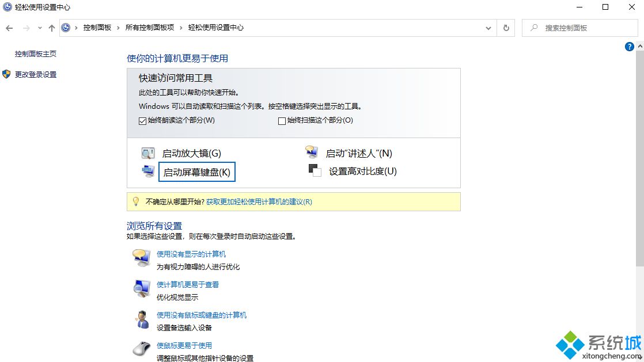
Task: Click the high contrast icon beside 设置高对比度
Action: [315, 171]
